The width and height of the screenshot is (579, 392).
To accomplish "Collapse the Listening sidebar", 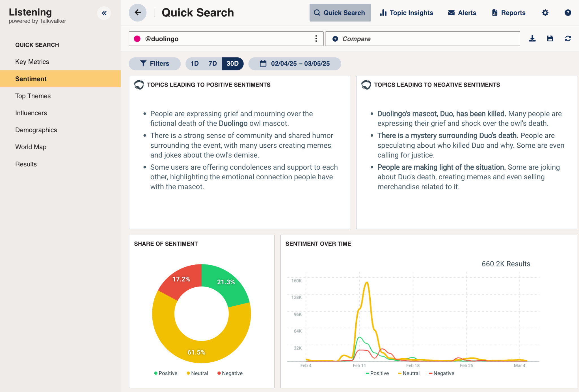I will [x=104, y=13].
